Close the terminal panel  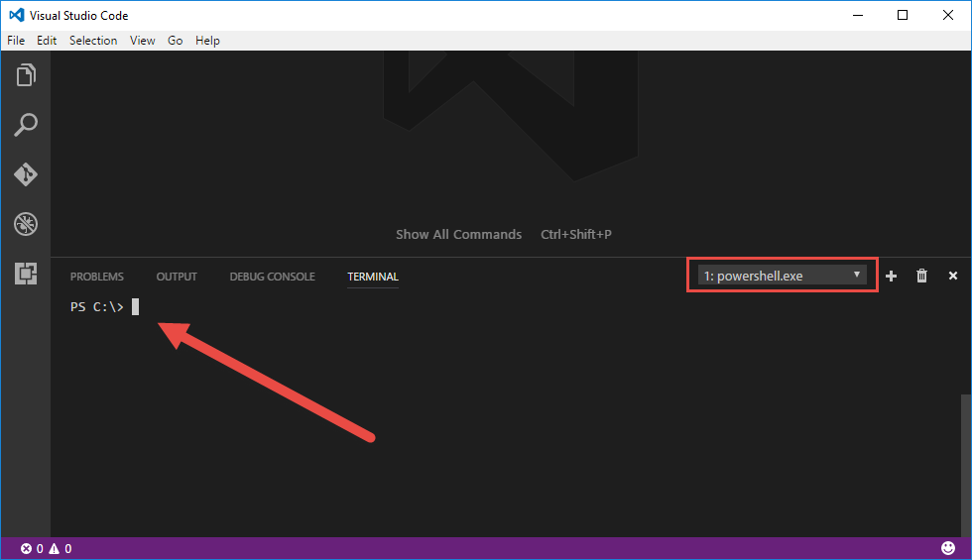(953, 276)
